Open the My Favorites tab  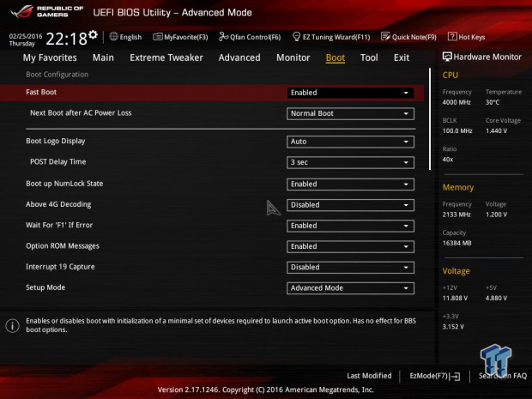coord(50,57)
